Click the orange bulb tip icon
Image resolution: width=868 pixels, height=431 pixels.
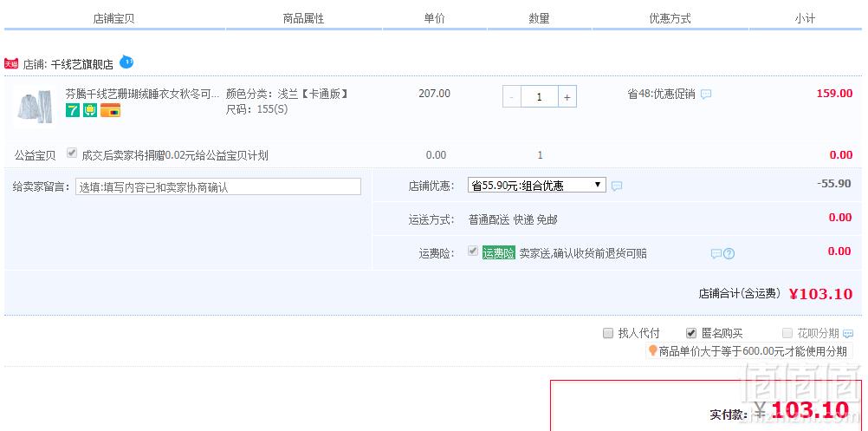[x=652, y=350]
